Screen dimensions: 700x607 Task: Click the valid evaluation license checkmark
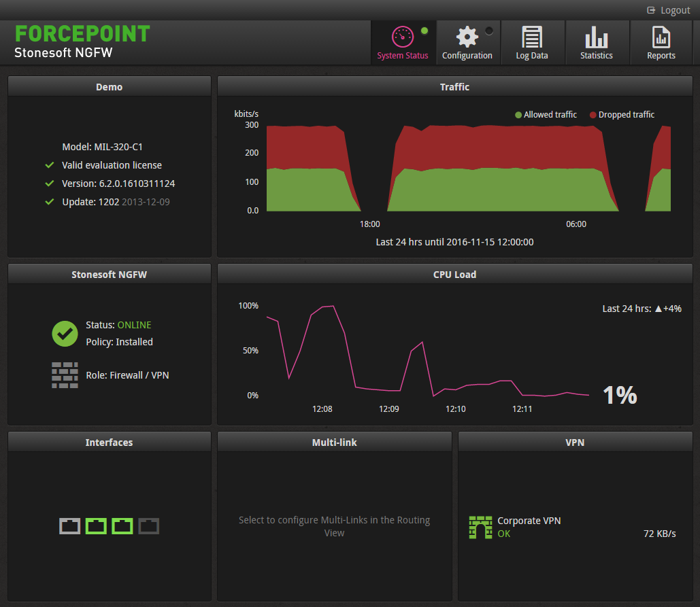pos(49,165)
